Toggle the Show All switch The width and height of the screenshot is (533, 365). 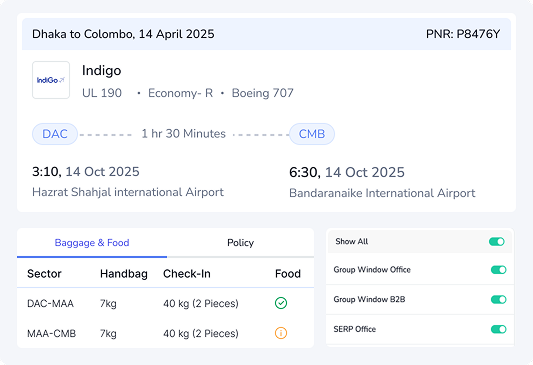tap(497, 242)
